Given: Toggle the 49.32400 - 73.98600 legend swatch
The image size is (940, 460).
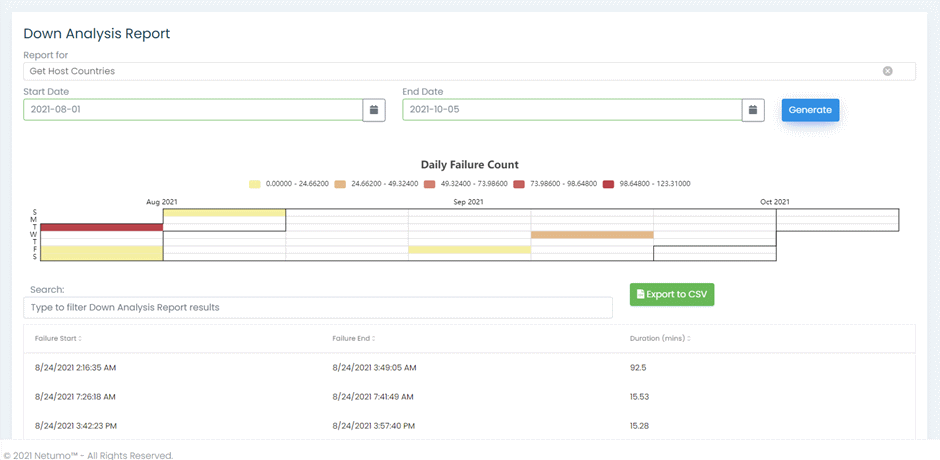Looking at the screenshot, I should click(428, 184).
